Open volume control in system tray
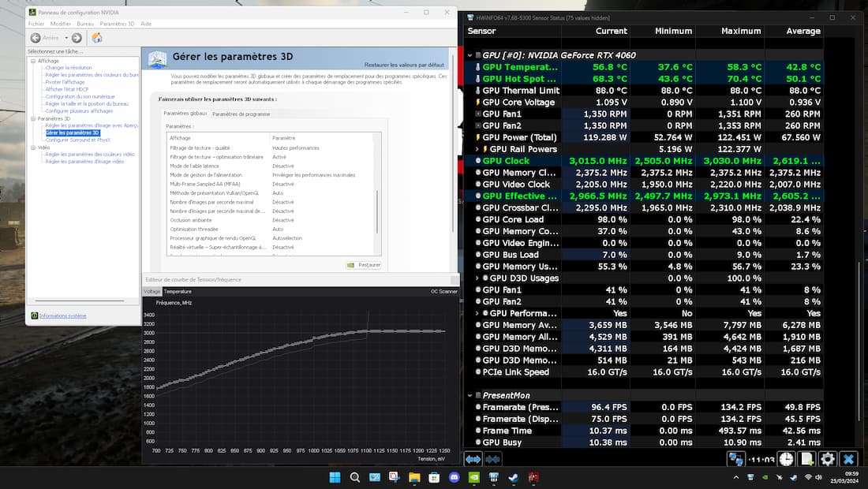 point(819,477)
